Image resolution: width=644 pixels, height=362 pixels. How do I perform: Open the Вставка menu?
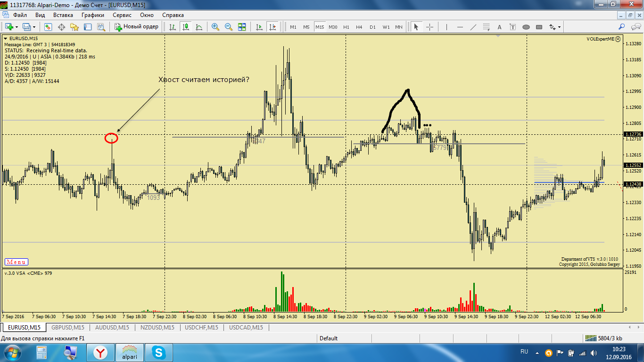click(63, 15)
